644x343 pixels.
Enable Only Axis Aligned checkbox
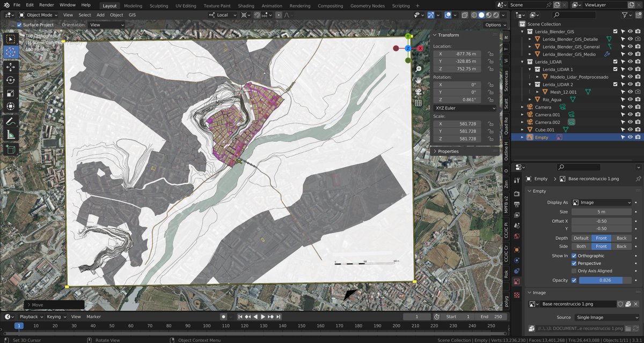(574, 271)
